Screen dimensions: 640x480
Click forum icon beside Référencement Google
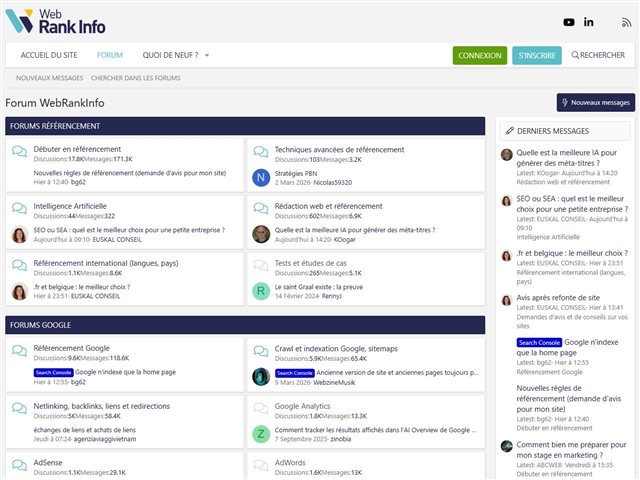19,350
